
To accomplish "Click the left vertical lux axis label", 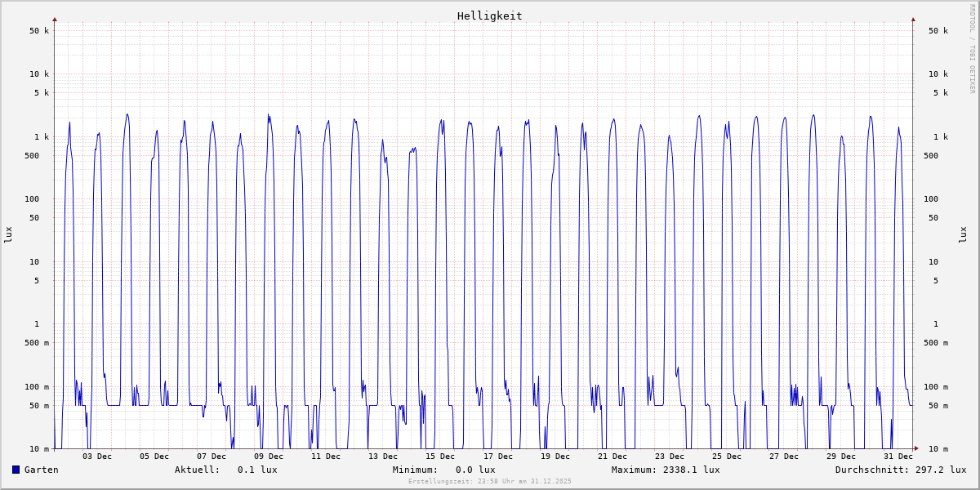I will pos(8,234).
